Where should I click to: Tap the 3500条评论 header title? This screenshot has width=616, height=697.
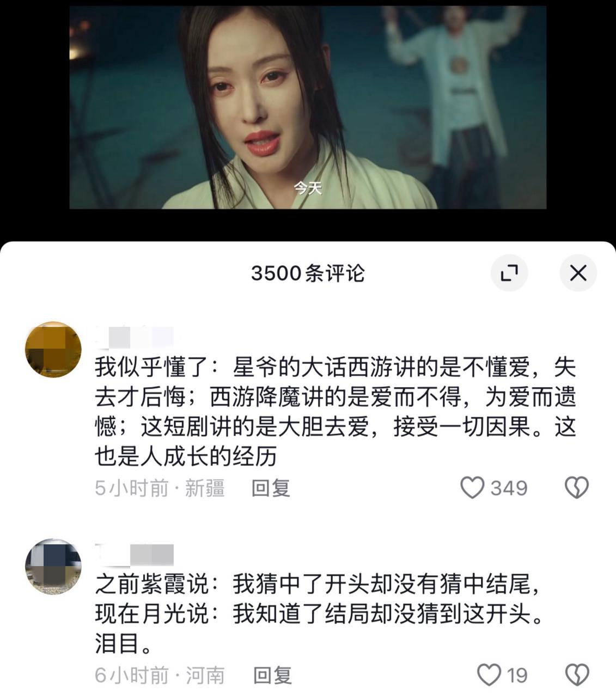click(308, 273)
